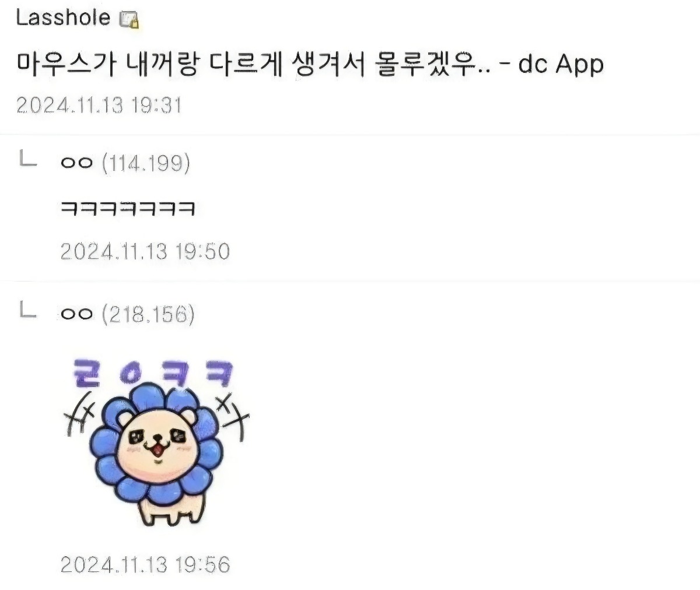Open the Lasshole user profile
Viewport: 700px width, 590px height.
[x=63, y=18]
